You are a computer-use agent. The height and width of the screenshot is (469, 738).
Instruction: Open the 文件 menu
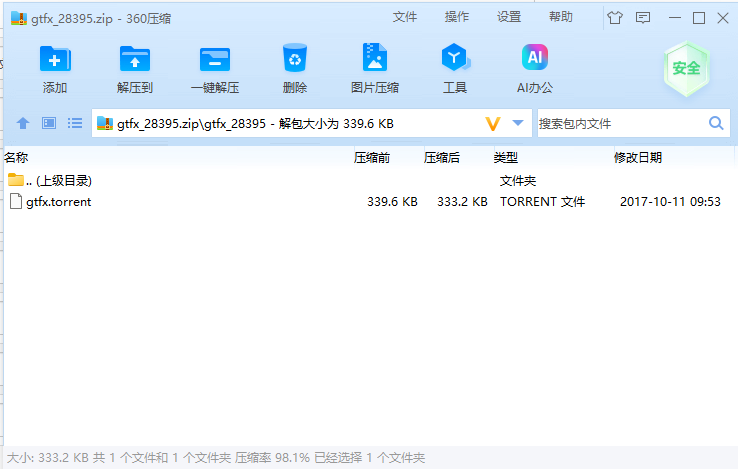pos(405,17)
